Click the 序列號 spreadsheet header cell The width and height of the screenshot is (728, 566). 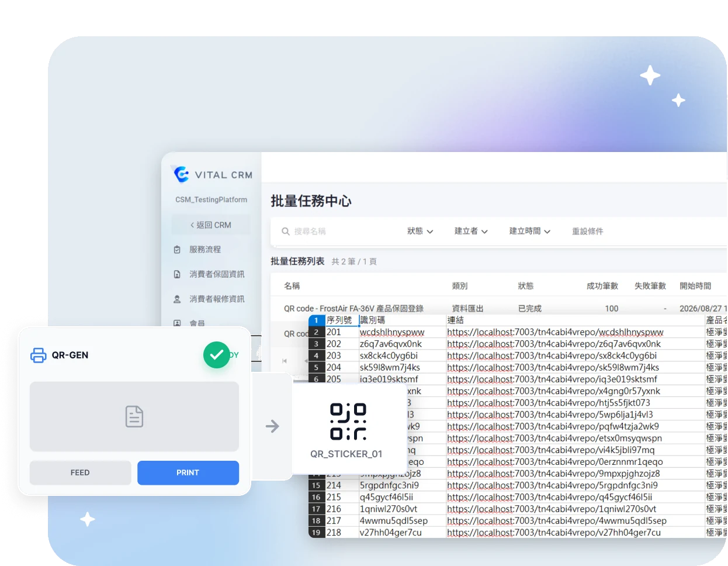point(342,320)
